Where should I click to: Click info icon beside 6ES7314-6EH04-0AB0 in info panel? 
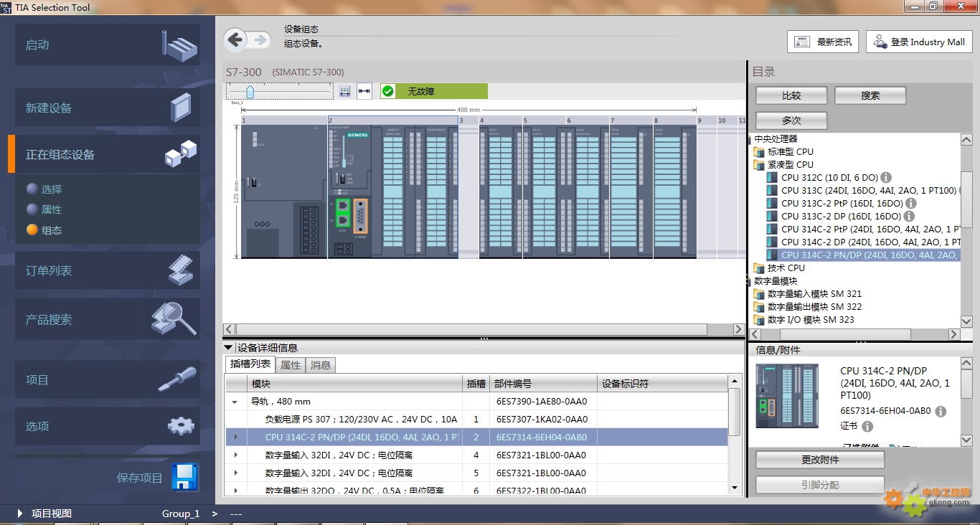[941, 412]
